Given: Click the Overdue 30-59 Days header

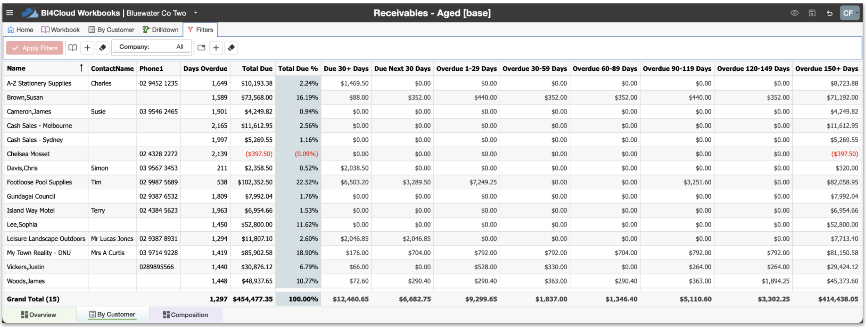Looking at the screenshot, I should (535, 68).
